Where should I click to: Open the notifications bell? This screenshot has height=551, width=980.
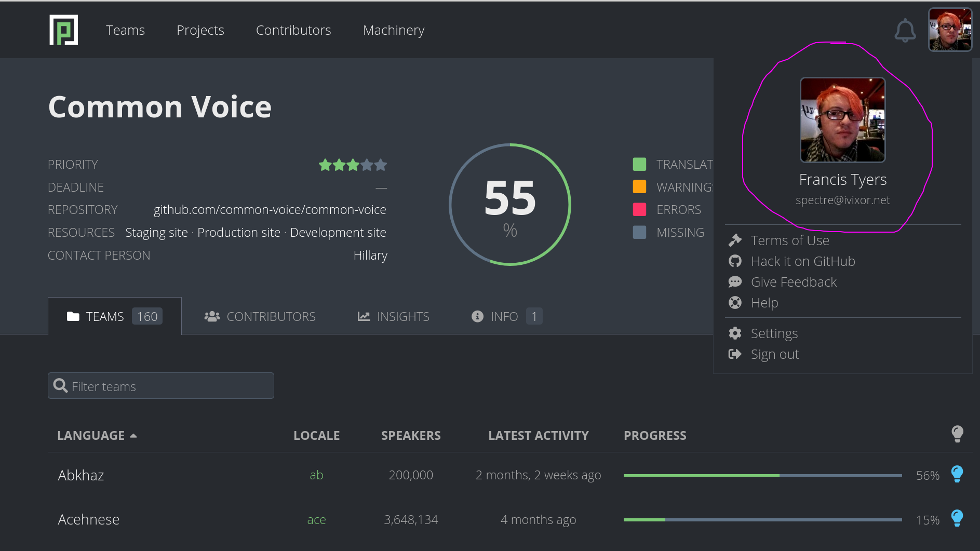[x=906, y=30]
